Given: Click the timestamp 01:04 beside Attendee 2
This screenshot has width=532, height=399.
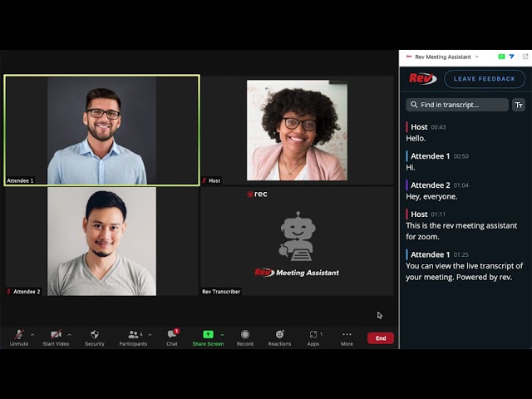Looking at the screenshot, I should click(461, 185).
